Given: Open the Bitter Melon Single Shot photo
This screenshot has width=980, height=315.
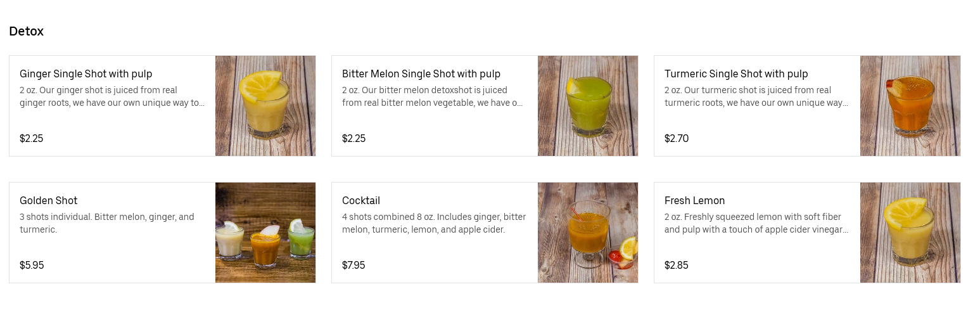Looking at the screenshot, I should click(x=588, y=106).
